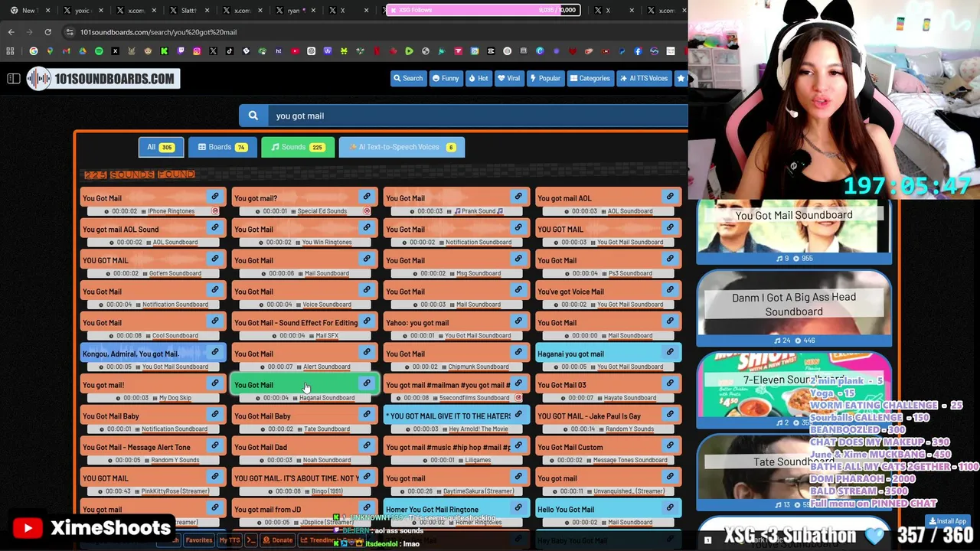The width and height of the screenshot is (980, 551).
Task: Open the Hot nav button
Action: coord(479,78)
